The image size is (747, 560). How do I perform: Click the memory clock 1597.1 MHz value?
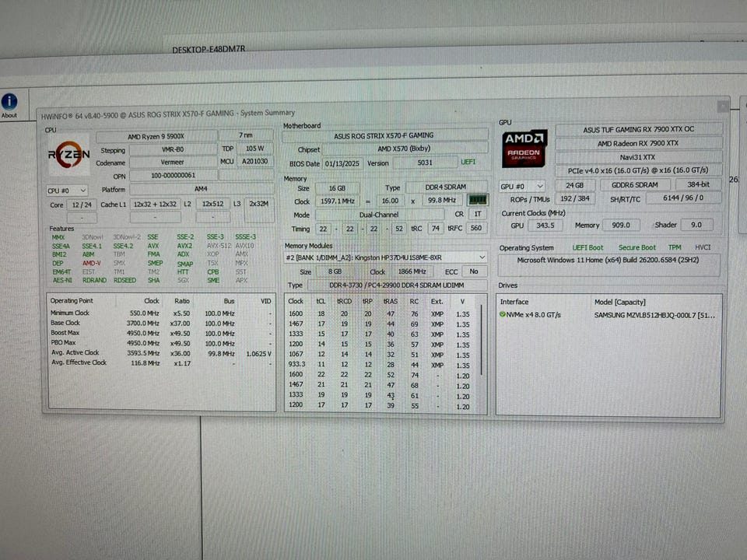[x=337, y=201]
